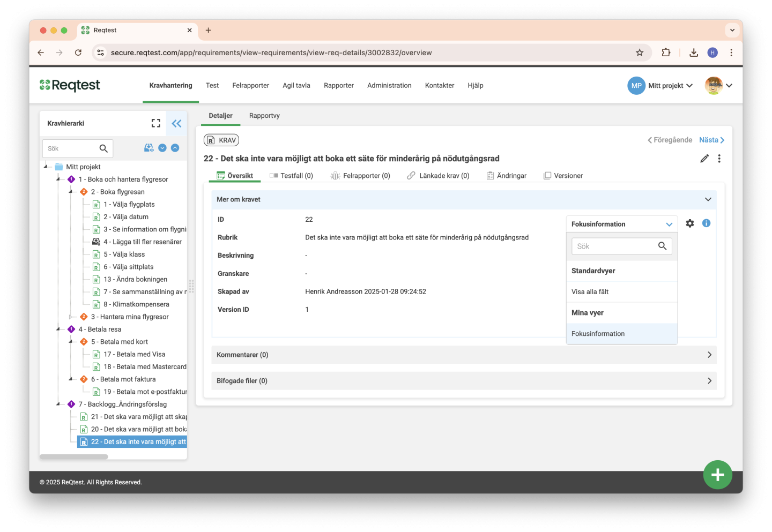Switch to Testfall (0) tab
Image resolution: width=772 pixels, height=532 pixels.
pos(291,176)
